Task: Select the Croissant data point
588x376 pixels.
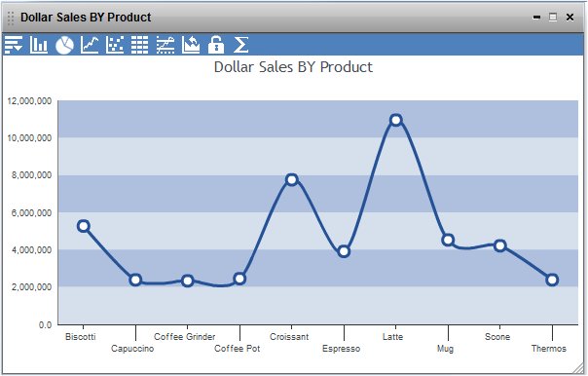Action: [292, 180]
